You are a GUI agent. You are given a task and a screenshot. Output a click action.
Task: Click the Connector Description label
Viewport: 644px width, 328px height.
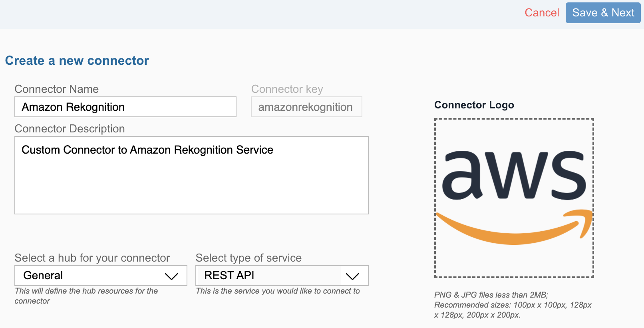70,128
